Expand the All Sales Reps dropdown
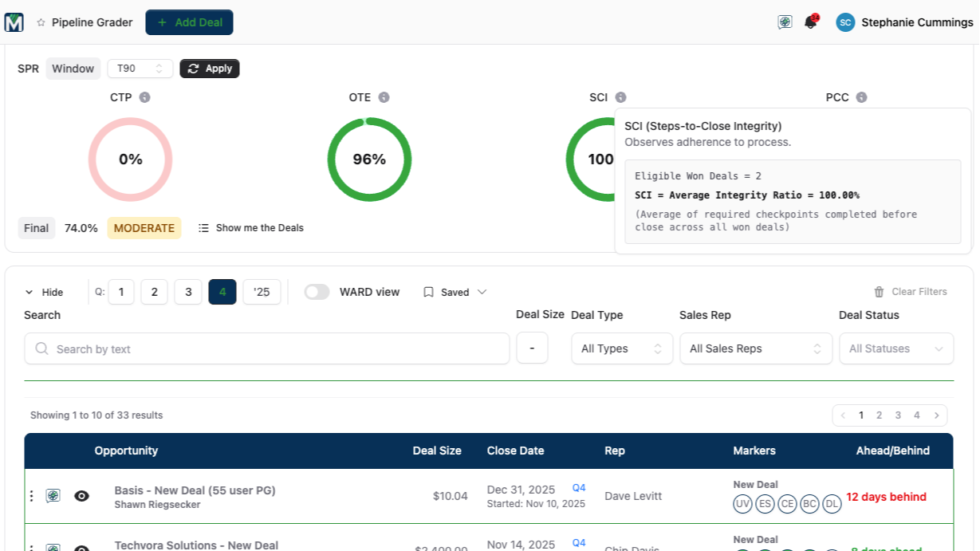 pos(755,348)
